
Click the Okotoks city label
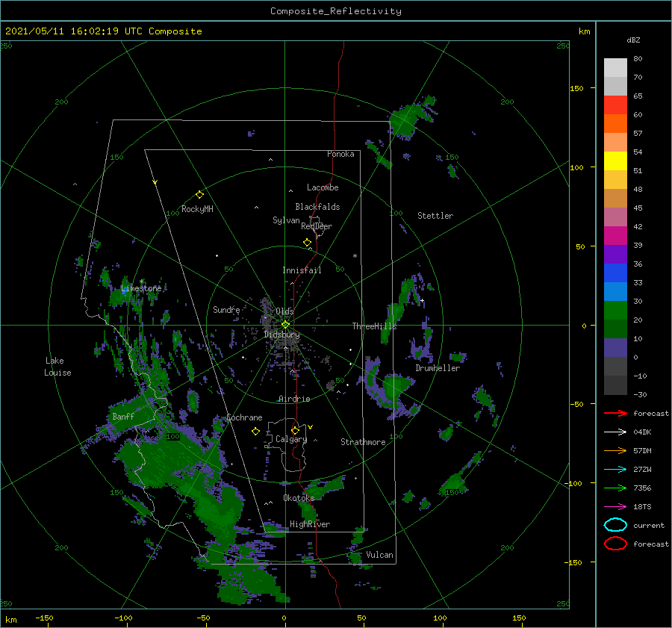[299, 497]
